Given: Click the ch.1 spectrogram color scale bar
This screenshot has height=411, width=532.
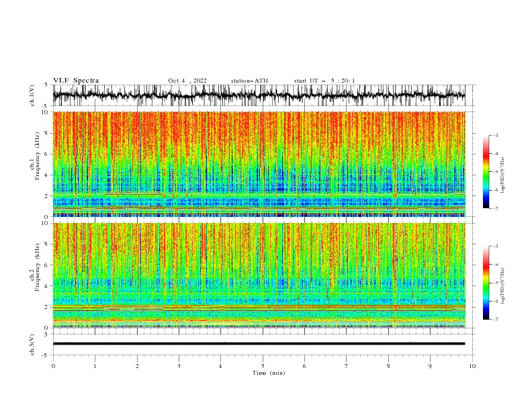Looking at the screenshot, I should (486, 172).
